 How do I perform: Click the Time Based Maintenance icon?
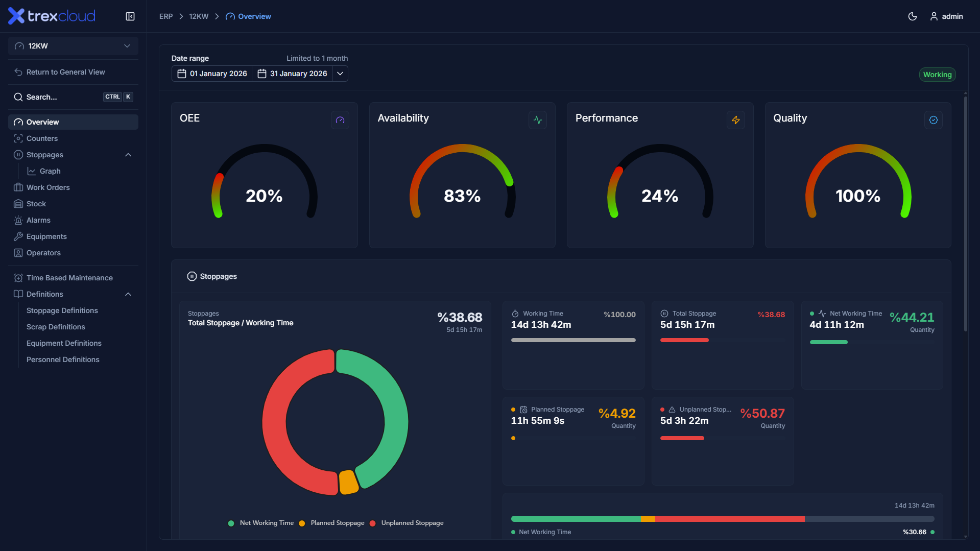pyautogui.click(x=18, y=278)
